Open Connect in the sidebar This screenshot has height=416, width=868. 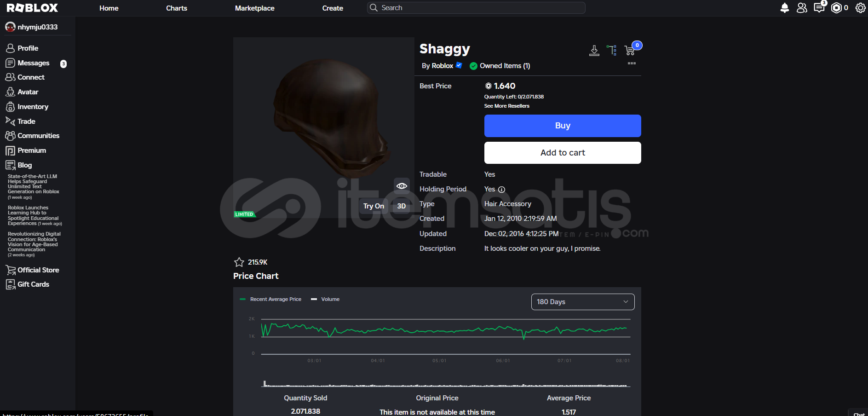(25, 77)
